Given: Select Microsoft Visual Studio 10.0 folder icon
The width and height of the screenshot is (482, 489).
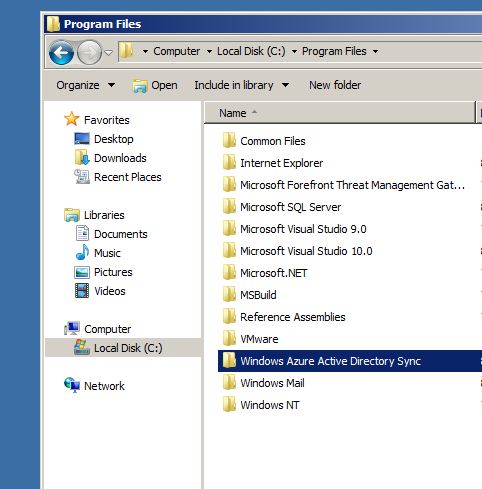Looking at the screenshot, I should 229,250.
